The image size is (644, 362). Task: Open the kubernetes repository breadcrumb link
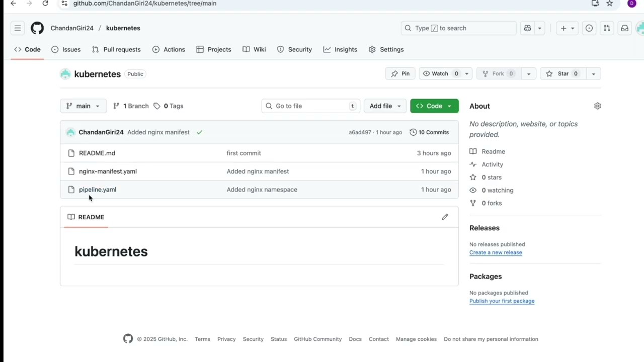[123, 28]
